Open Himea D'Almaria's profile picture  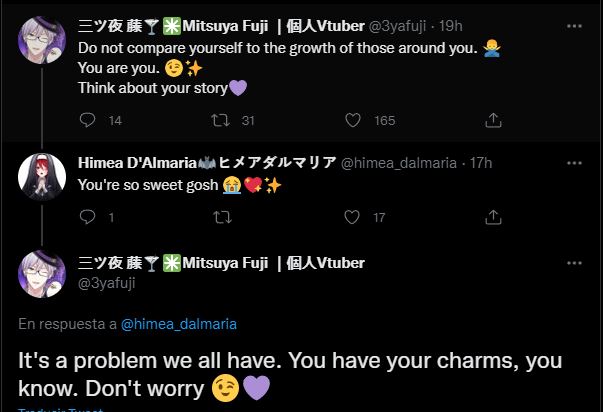(x=42, y=178)
